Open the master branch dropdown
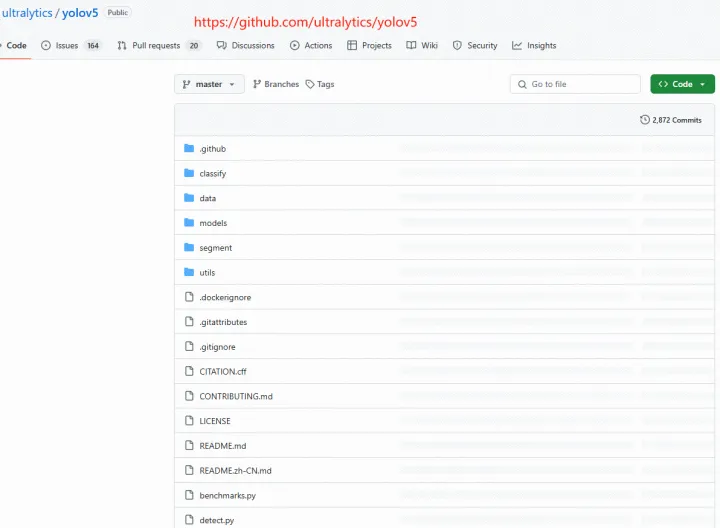This screenshot has width=721, height=528. [209, 84]
